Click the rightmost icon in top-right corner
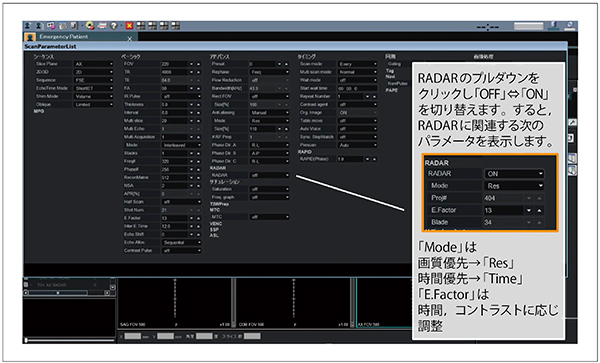This screenshot has height=363, width=600. [x=570, y=25]
